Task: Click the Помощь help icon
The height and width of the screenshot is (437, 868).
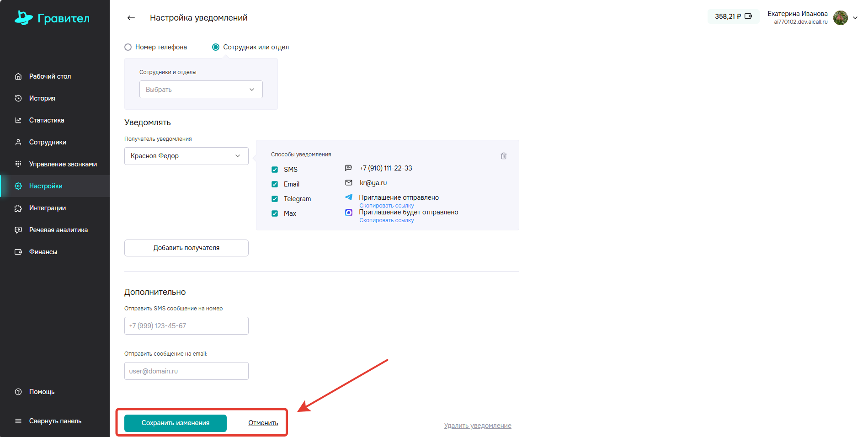Action: pos(18,392)
